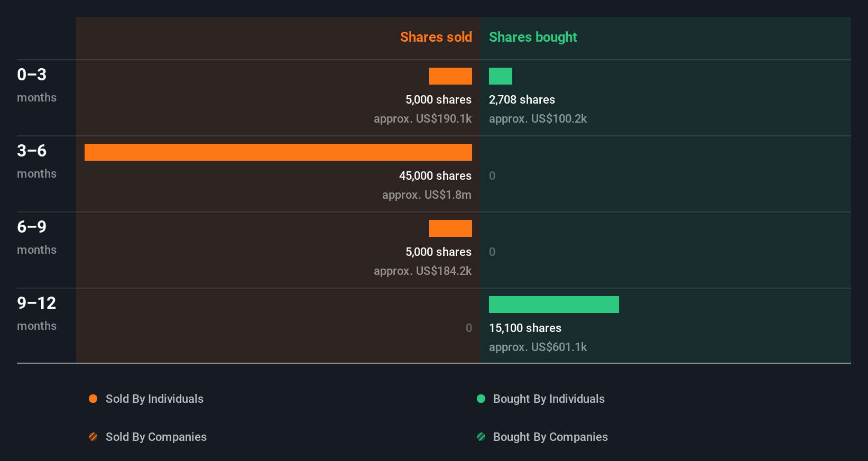Click the striped Bought By Companies legend icon

tap(481, 437)
